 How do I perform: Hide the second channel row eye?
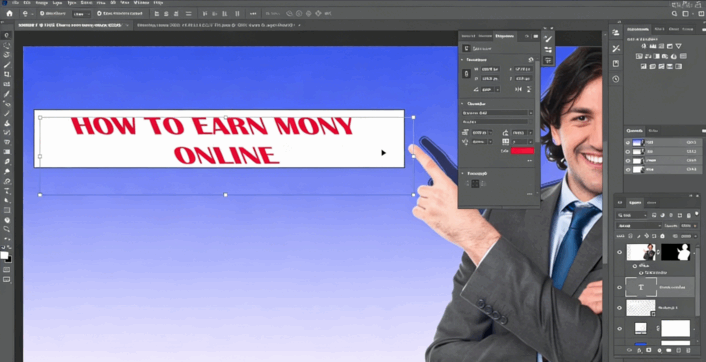(628, 152)
